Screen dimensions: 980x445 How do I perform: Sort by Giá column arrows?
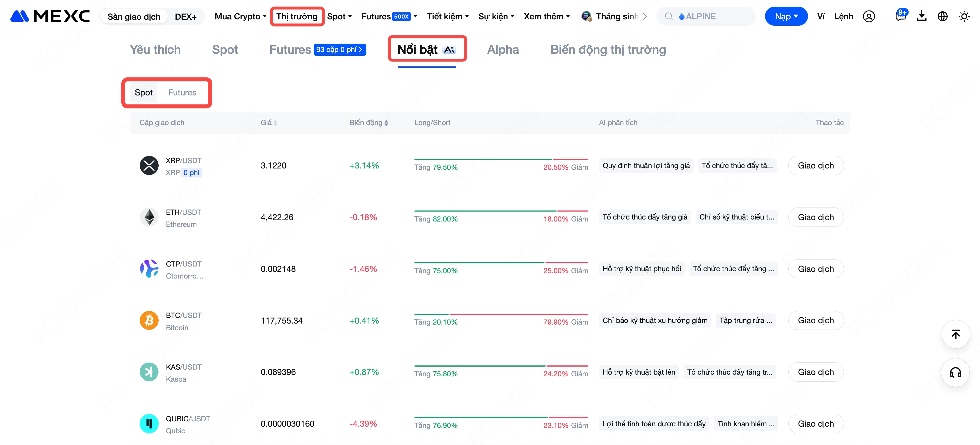tap(275, 123)
